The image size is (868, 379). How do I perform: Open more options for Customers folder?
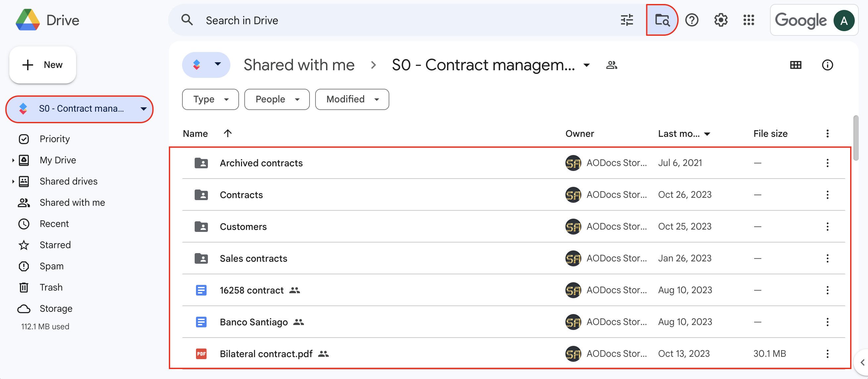827,227
